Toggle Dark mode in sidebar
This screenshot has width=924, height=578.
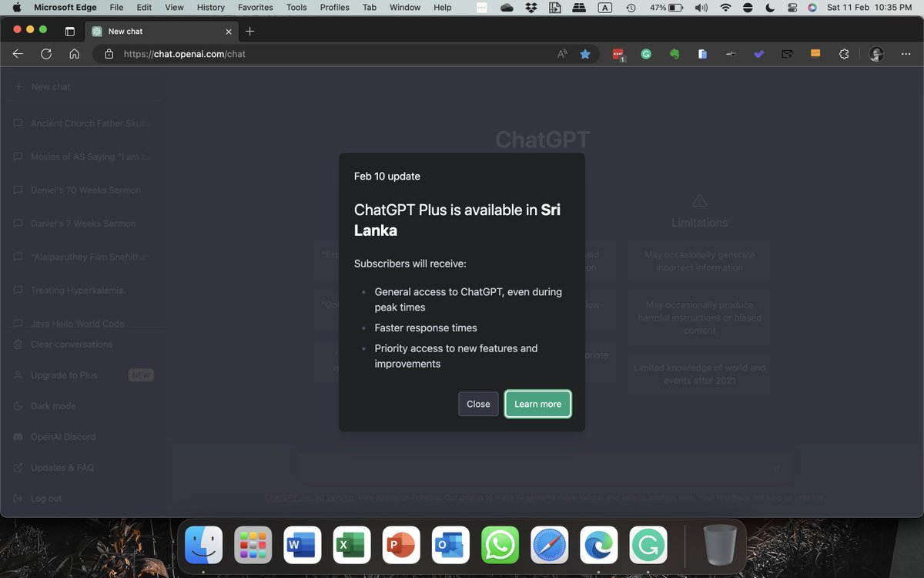(83, 406)
